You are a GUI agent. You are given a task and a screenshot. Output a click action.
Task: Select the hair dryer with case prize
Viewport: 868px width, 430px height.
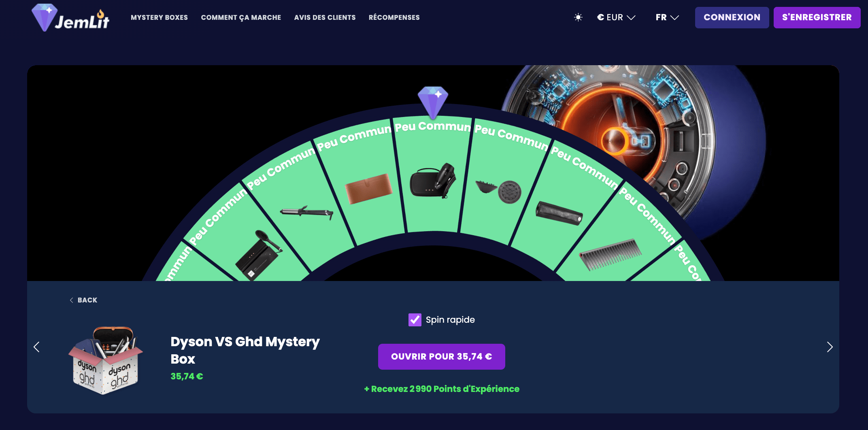pos(433,181)
